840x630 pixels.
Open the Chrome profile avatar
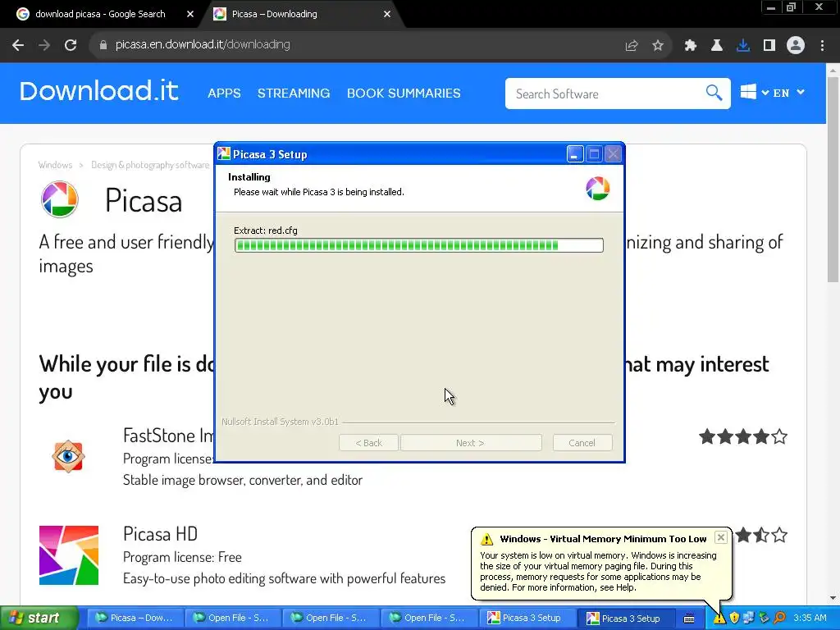[796, 46]
